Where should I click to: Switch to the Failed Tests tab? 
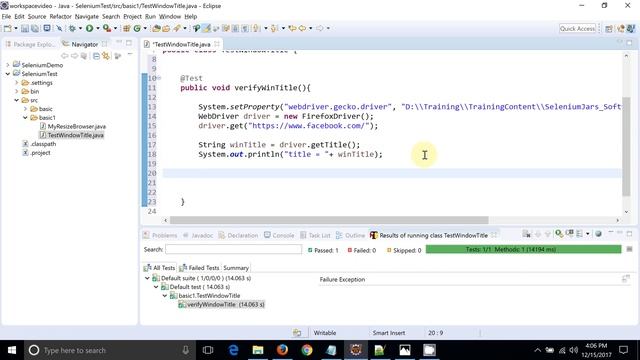pos(200,268)
